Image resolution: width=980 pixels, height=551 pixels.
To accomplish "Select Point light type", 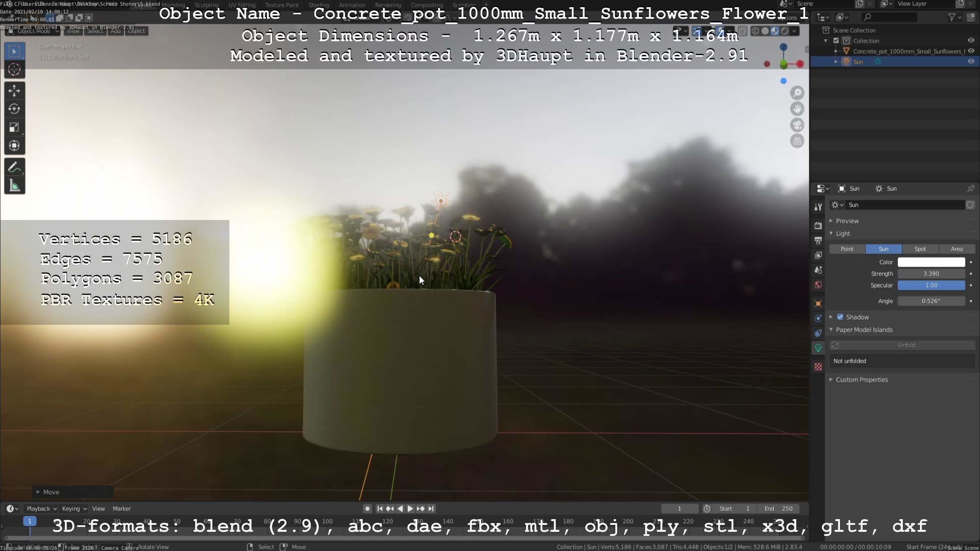I will [x=847, y=249].
